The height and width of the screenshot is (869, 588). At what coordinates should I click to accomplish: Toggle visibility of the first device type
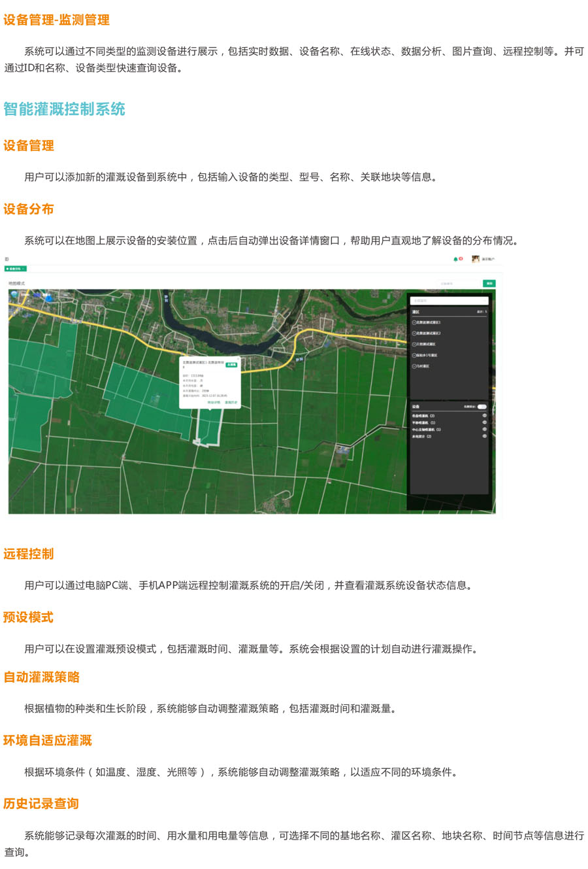pyautogui.click(x=484, y=415)
